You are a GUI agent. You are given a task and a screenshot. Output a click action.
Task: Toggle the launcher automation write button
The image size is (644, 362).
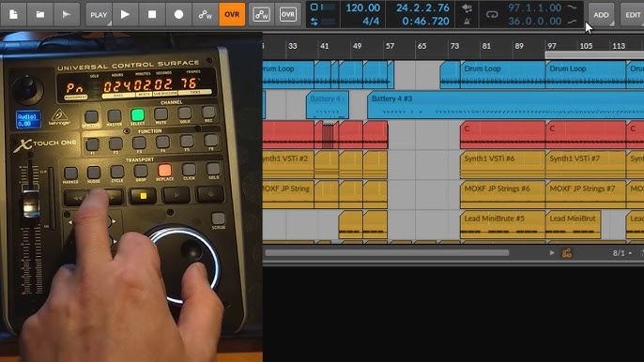tap(261, 15)
